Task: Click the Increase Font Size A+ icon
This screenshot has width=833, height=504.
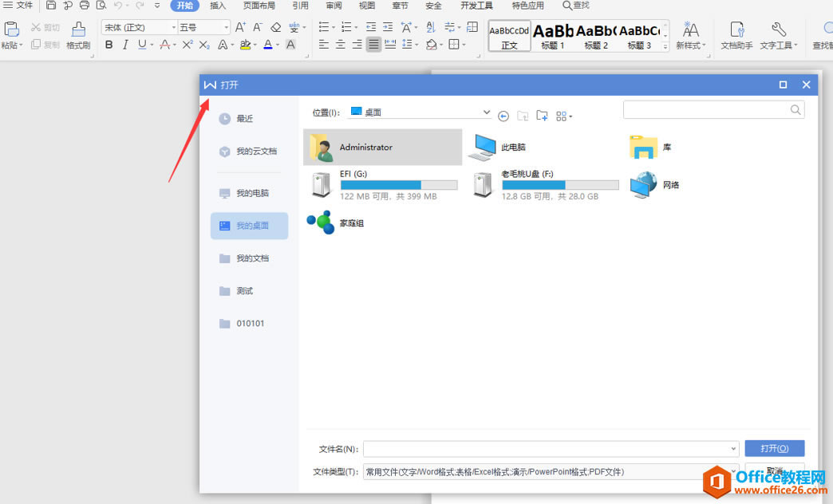Action: click(240, 27)
